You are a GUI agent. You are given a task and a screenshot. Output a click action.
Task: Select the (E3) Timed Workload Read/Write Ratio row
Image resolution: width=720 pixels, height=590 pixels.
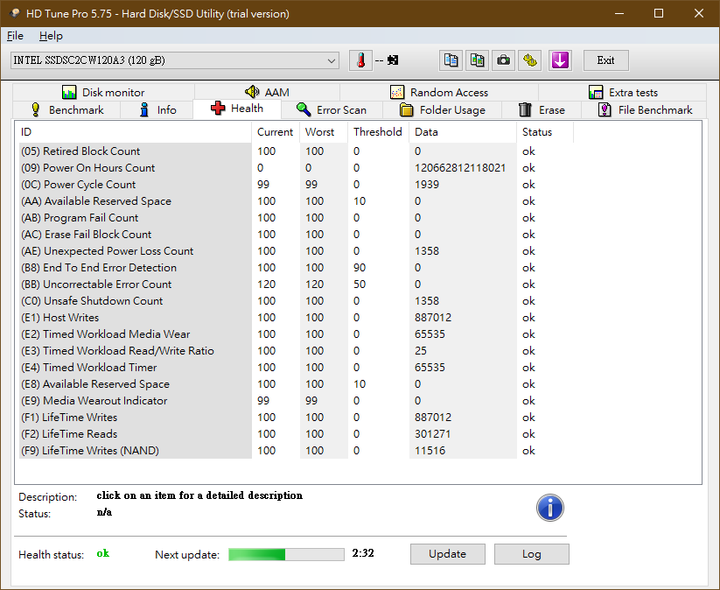coord(294,351)
